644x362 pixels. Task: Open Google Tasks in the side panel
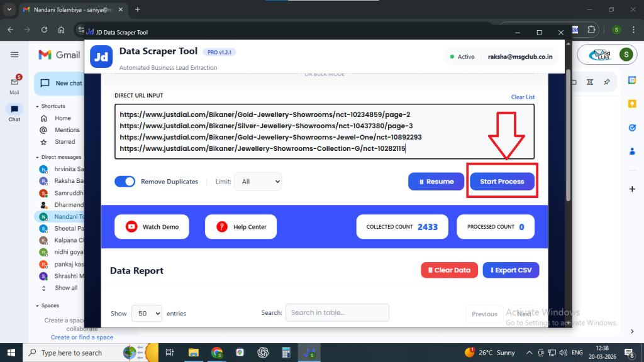click(632, 127)
